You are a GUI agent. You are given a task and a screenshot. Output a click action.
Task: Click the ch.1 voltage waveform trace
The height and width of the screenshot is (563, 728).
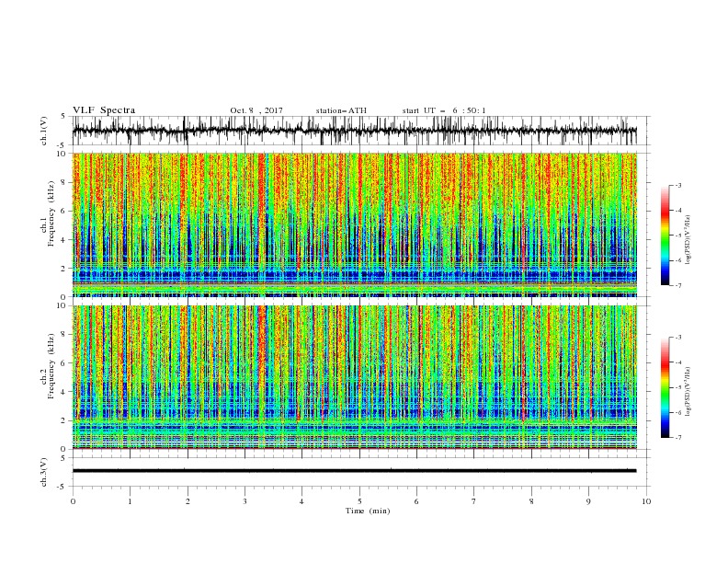pyautogui.click(x=354, y=131)
